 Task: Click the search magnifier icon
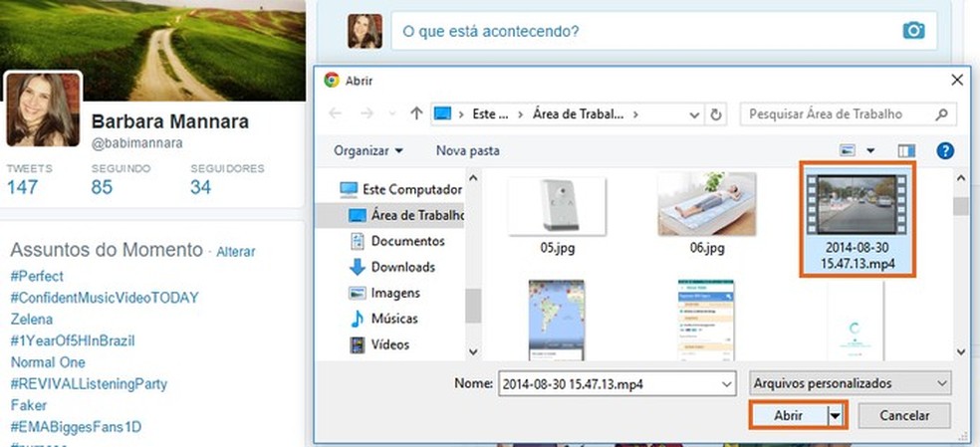point(942,114)
